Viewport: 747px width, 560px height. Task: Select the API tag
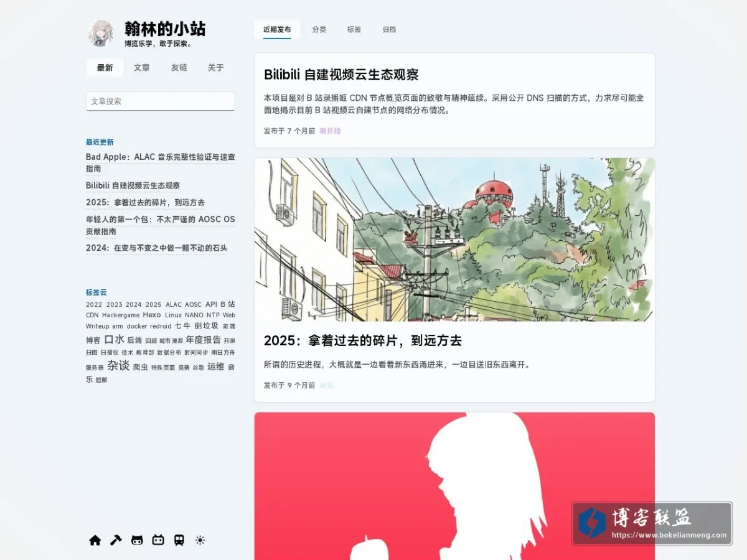(x=211, y=304)
